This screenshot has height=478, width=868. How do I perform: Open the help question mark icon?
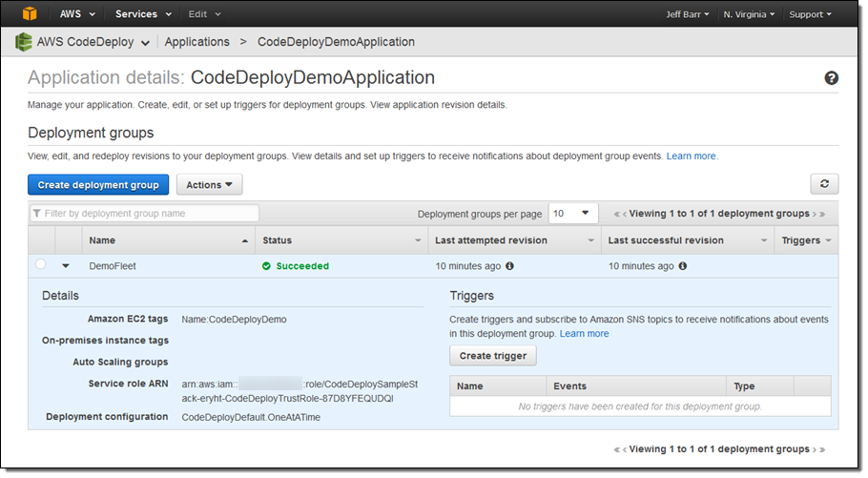pos(831,78)
